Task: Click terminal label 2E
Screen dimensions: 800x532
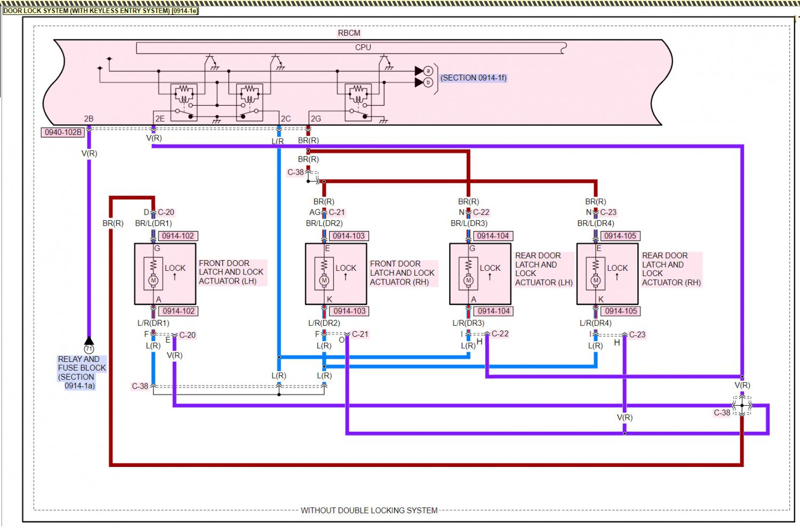Action: click(x=159, y=119)
